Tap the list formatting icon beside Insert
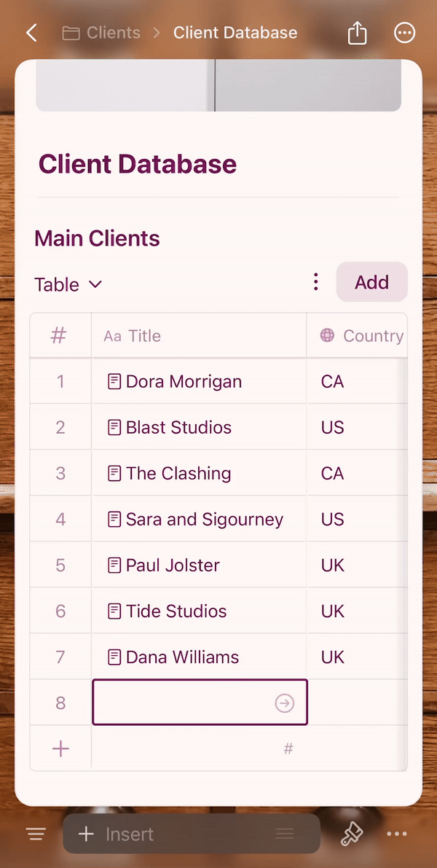The height and width of the screenshot is (868, 437). 283,833
